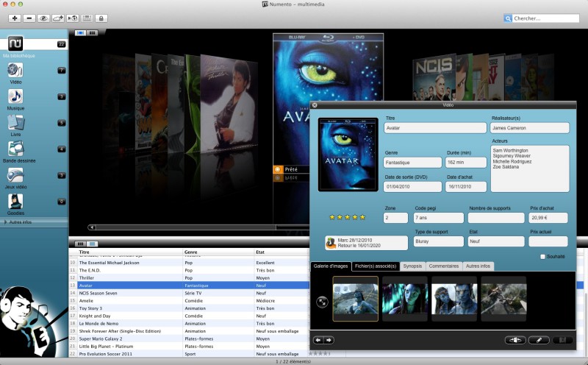The height and width of the screenshot is (365, 588).
Task: Select the Livre category in sidebar
Action: [15, 126]
